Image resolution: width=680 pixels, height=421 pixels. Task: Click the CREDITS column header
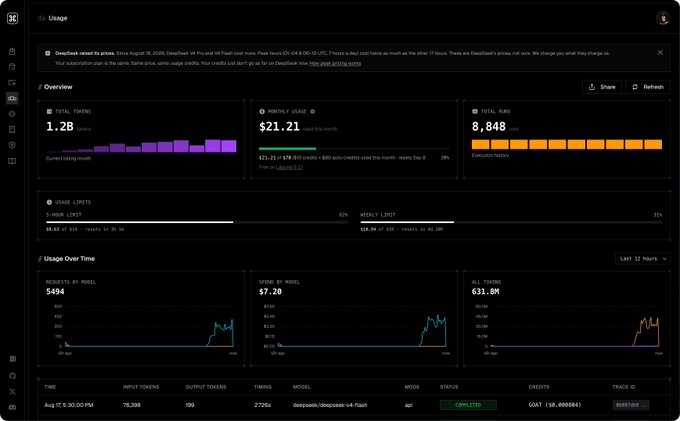point(539,387)
